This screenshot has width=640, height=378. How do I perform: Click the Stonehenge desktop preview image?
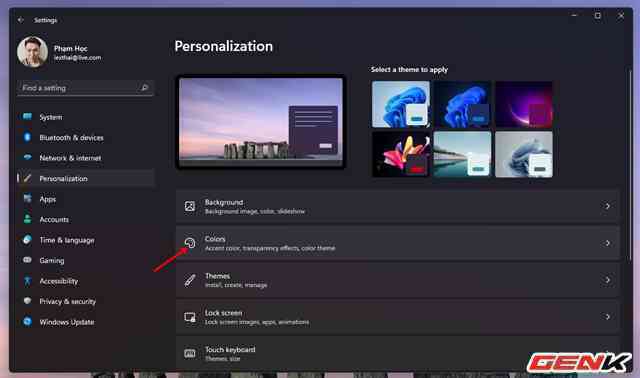tap(261, 122)
